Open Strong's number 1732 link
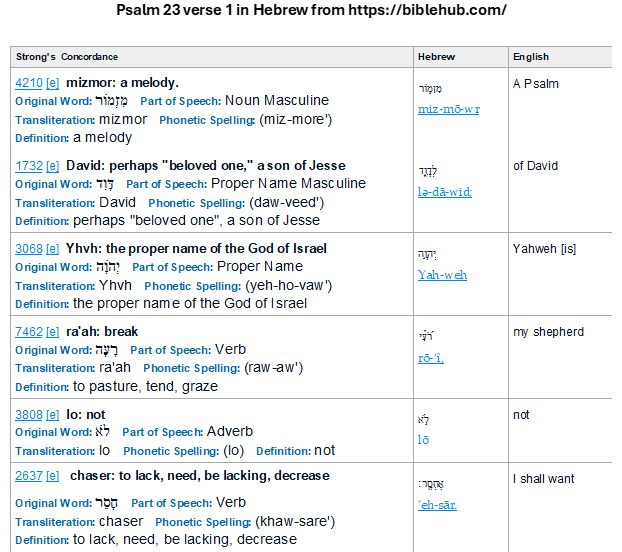Viewport: 622px width, 552px height. pyautogui.click(x=29, y=166)
